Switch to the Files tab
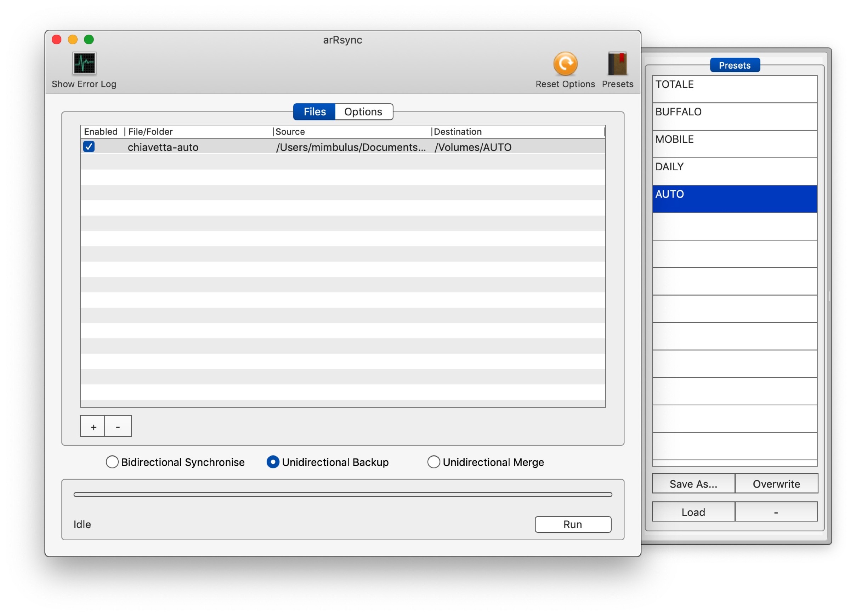Screen dimensions: 850x616 coord(314,112)
